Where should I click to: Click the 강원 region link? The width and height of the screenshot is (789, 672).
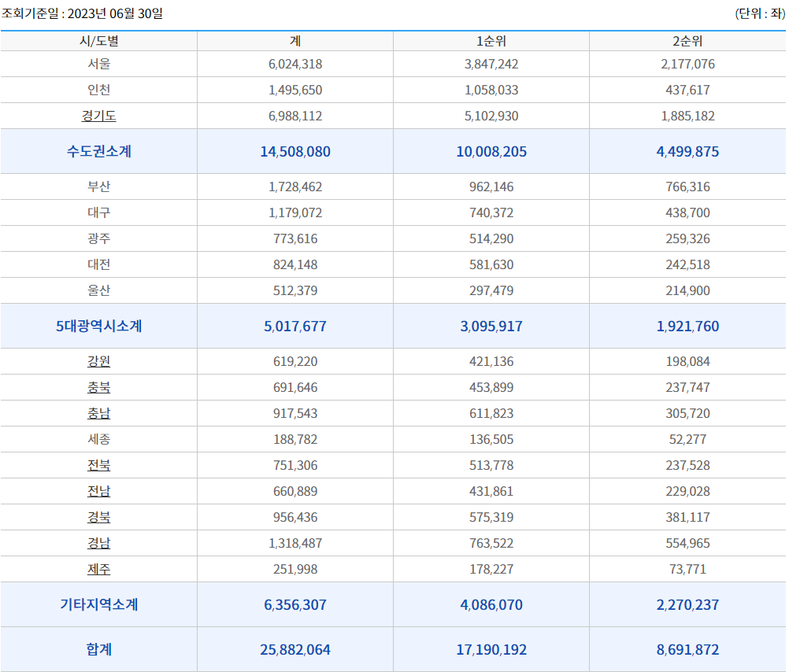point(98,360)
